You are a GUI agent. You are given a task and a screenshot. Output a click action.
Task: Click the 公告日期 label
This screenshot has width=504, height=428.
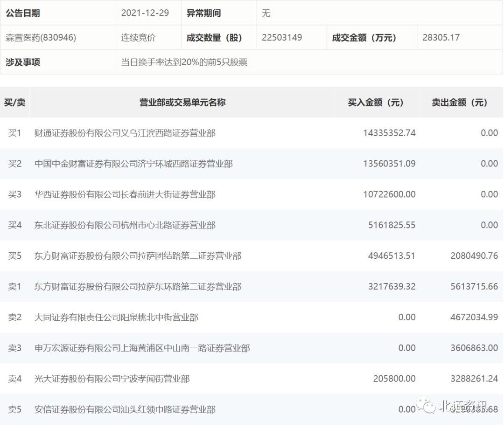[x=23, y=13]
